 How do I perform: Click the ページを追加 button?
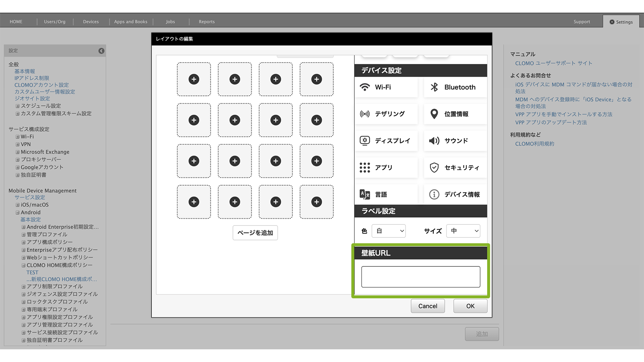255,233
